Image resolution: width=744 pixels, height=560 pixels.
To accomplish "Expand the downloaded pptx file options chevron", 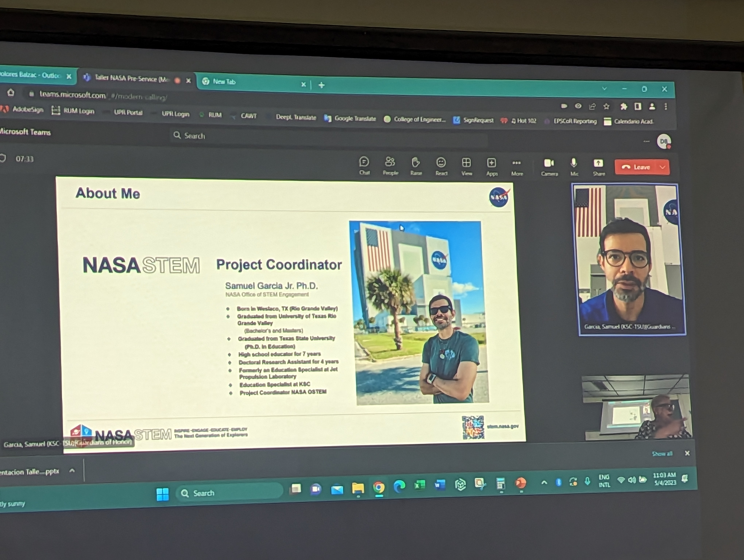I will coord(72,471).
